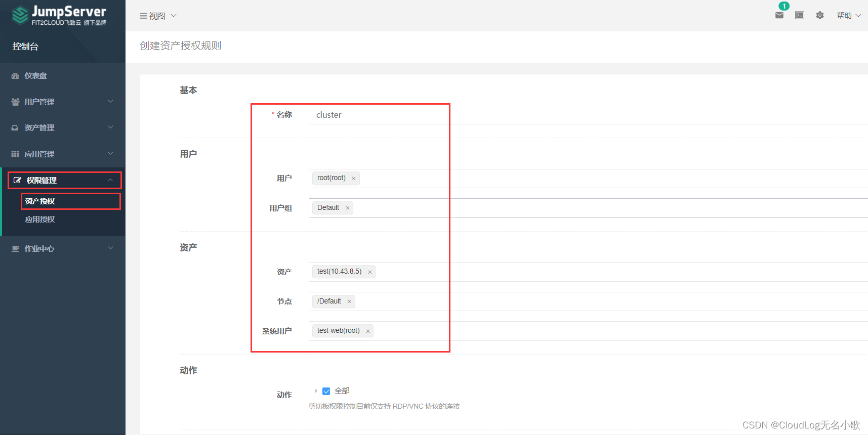Expand the 作业中心 menu chevron
The image size is (868, 435).
point(110,248)
